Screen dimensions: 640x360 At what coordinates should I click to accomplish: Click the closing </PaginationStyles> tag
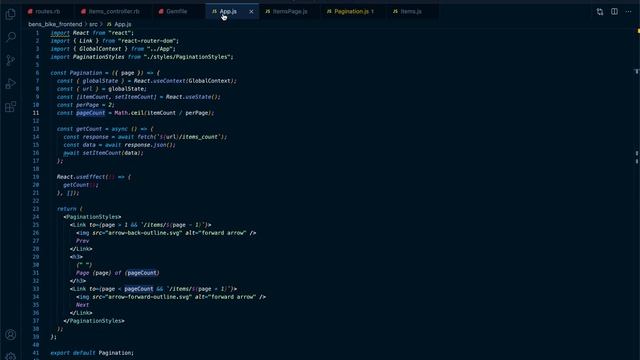pos(94,321)
